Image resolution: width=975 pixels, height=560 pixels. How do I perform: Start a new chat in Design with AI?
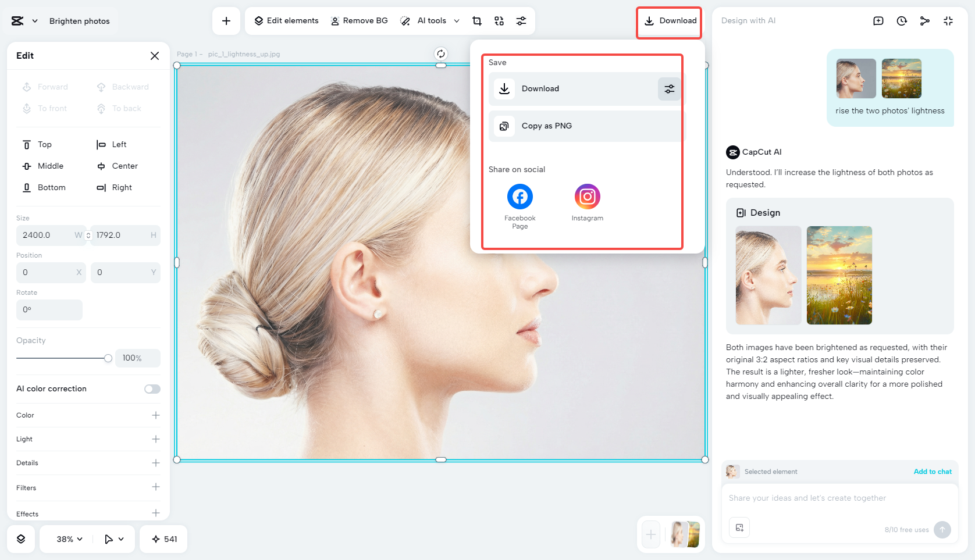(878, 21)
